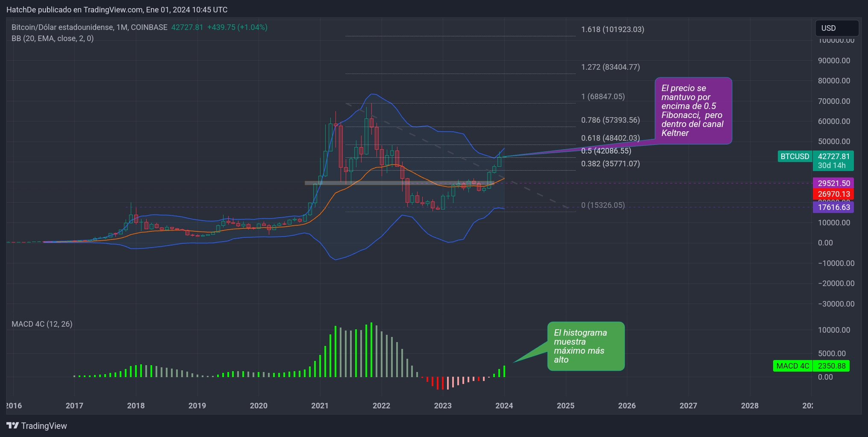Select the BTCUSD price label on right axis

pos(794,156)
